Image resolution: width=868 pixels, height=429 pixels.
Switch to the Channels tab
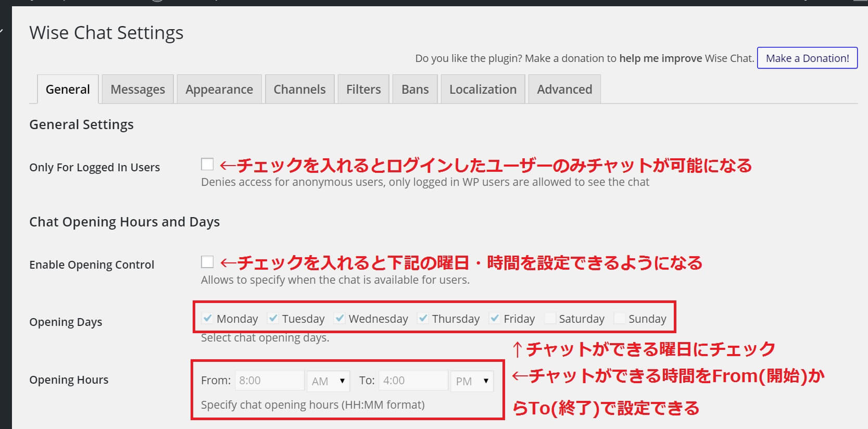pos(299,89)
